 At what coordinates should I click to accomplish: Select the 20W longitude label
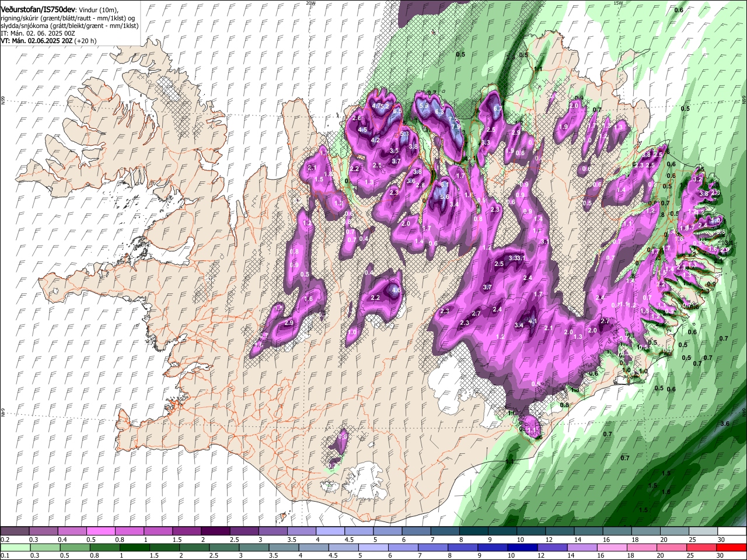pos(310,3)
